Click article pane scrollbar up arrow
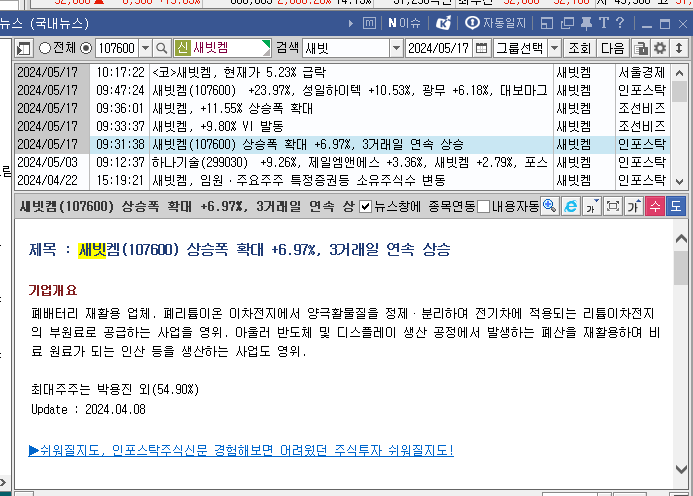Screen dimensions: 693x496 [681, 239]
